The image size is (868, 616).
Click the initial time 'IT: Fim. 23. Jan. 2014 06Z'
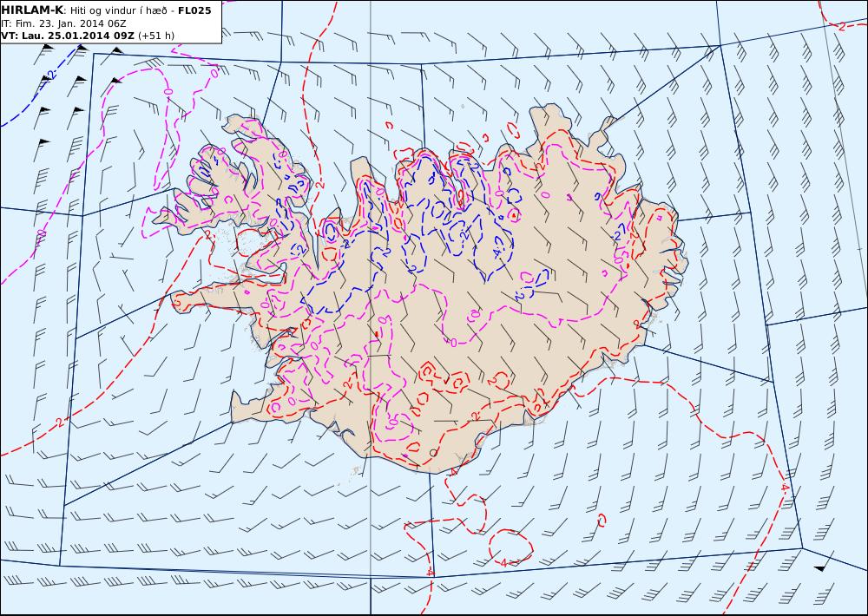tap(63, 23)
